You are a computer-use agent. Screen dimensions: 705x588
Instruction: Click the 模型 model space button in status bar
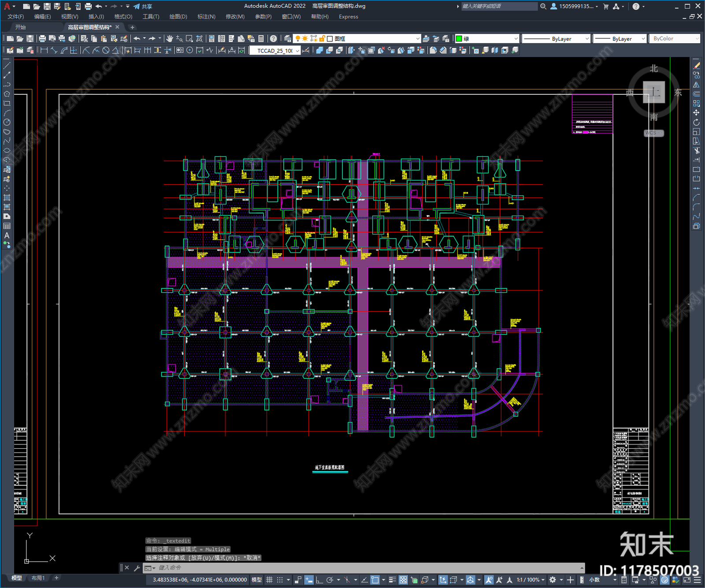click(x=256, y=580)
